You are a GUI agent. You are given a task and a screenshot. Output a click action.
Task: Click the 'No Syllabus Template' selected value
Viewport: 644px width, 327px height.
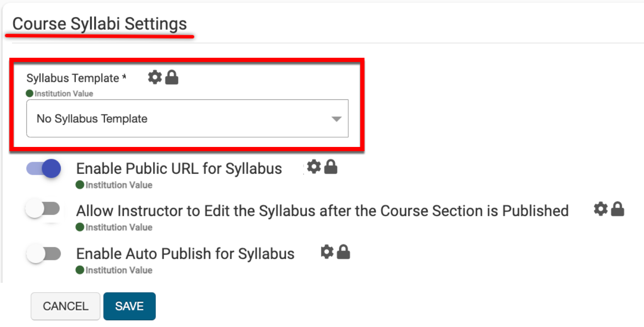coord(92,119)
